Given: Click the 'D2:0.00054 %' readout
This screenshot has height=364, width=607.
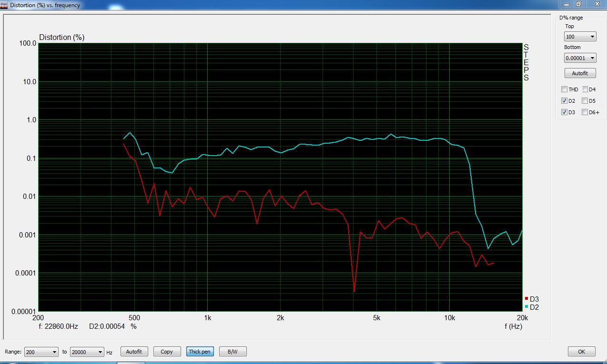Looking at the screenshot, I should point(113,326).
